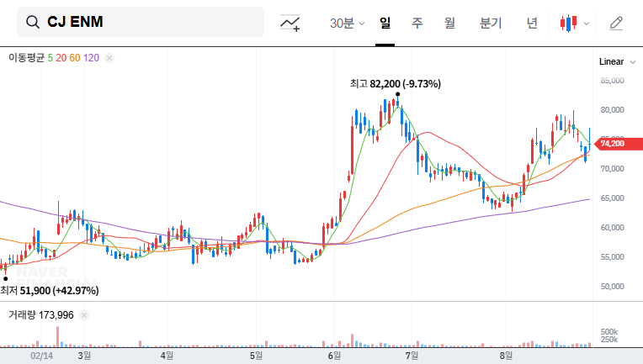The height and width of the screenshot is (364, 643).
Task: Click the 거래량 173,996 volume label
Action: point(41,315)
